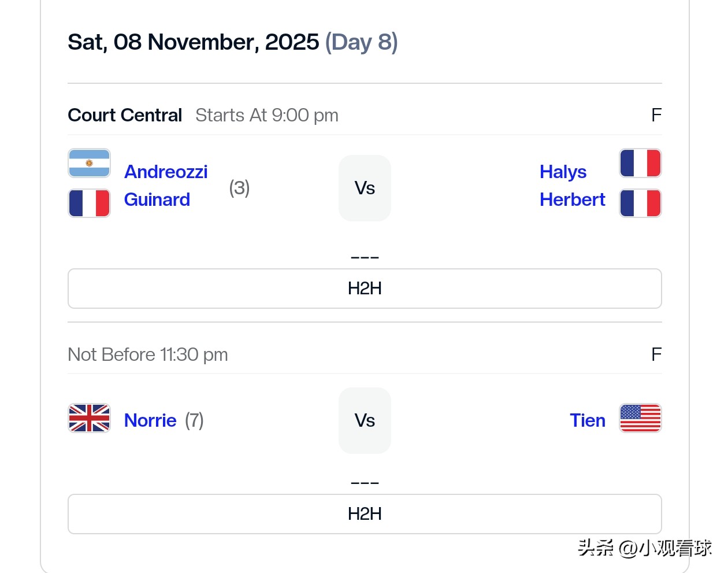The image size is (728, 573).
Task: Click the French flag beside Guinard
Action: click(89, 203)
